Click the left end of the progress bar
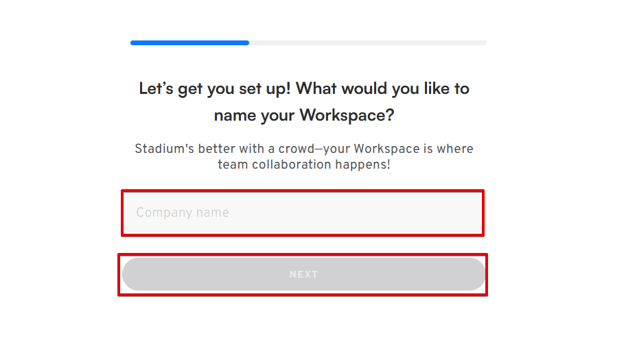Viewport: 637px width, 364px height. tap(133, 43)
